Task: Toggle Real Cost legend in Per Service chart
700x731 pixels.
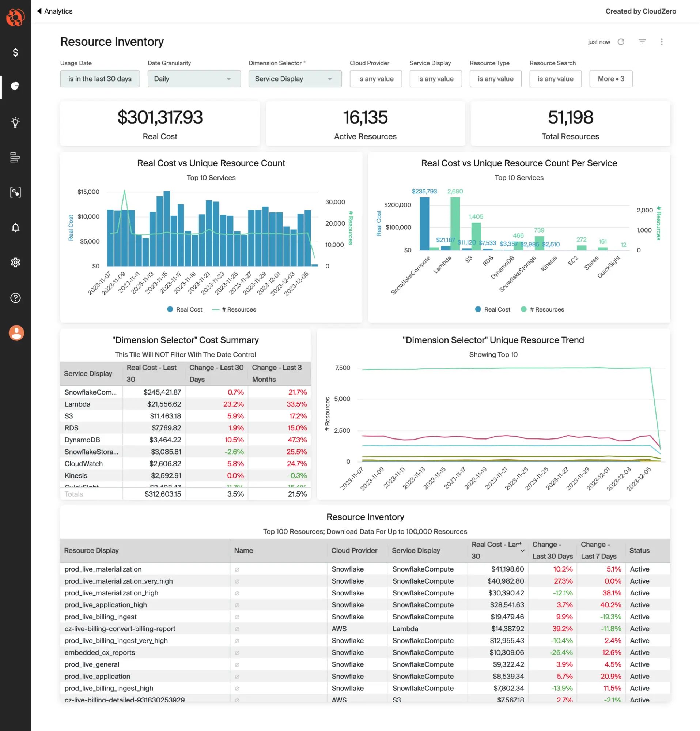Action: coord(492,310)
